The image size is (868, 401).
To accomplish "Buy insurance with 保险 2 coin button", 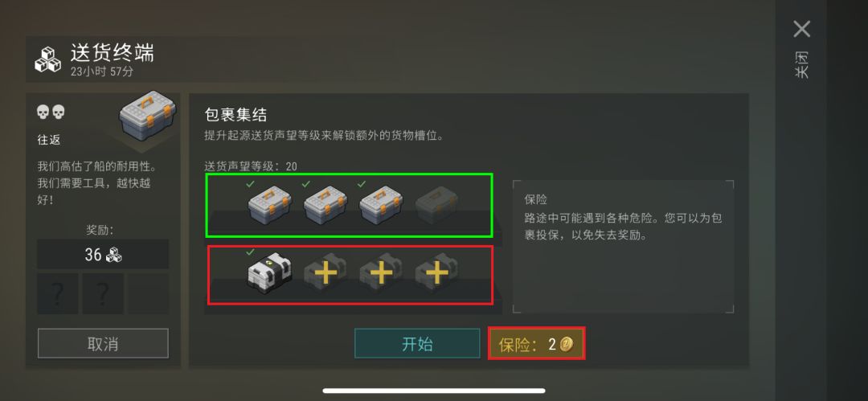I will (536, 344).
